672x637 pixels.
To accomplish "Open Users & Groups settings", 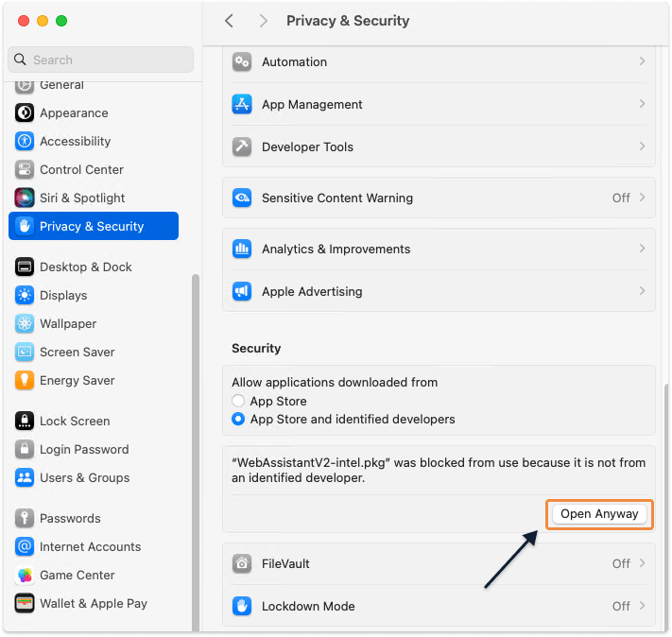I will coord(94,477).
